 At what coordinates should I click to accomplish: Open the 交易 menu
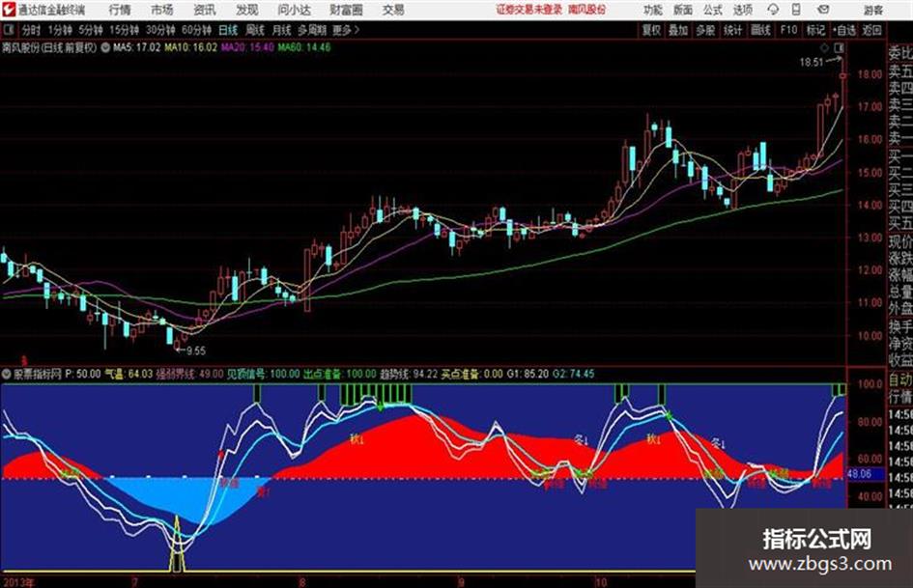click(x=393, y=10)
